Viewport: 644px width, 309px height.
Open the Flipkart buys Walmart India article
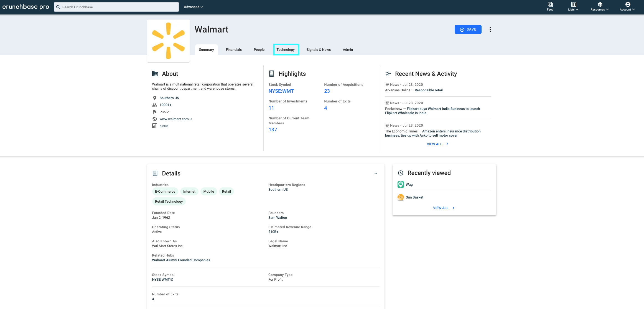pos(432,111)
